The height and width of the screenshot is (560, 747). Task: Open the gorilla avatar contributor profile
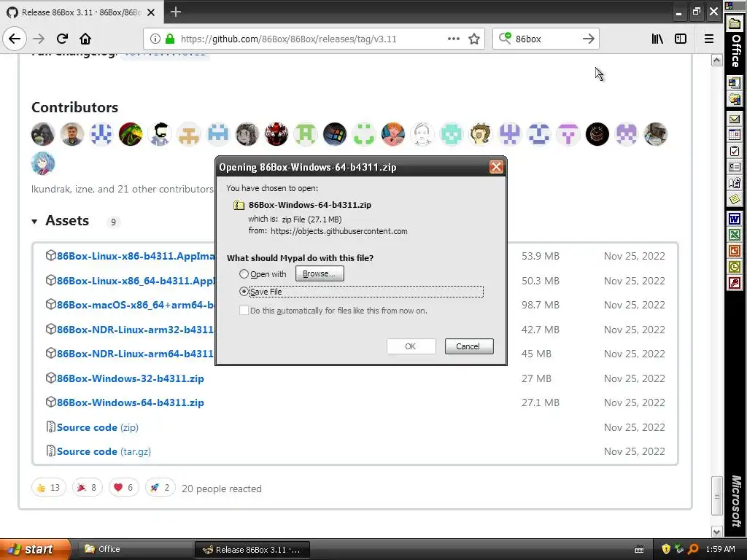(x=43, y=134)
